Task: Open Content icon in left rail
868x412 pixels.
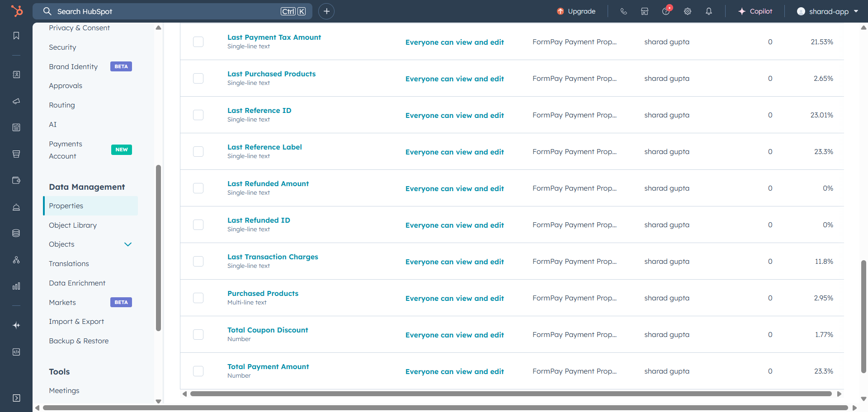Action: (x=16, y=127)
